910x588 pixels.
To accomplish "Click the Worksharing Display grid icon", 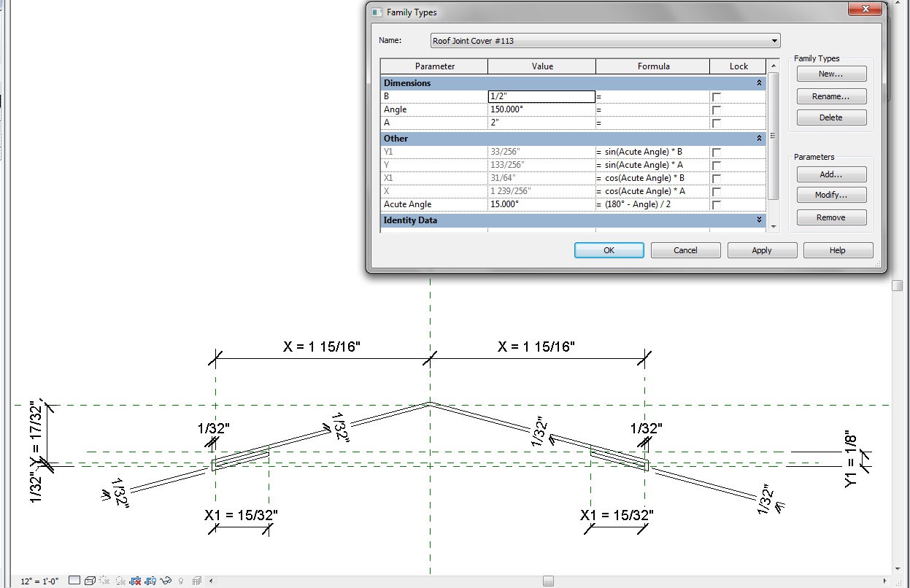I will 196,580.
